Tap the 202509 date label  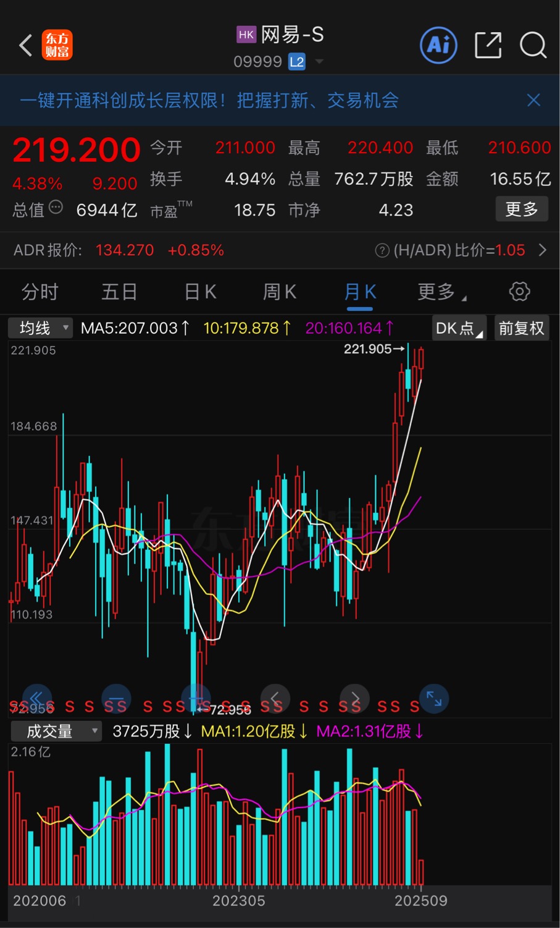pos(421,901)
